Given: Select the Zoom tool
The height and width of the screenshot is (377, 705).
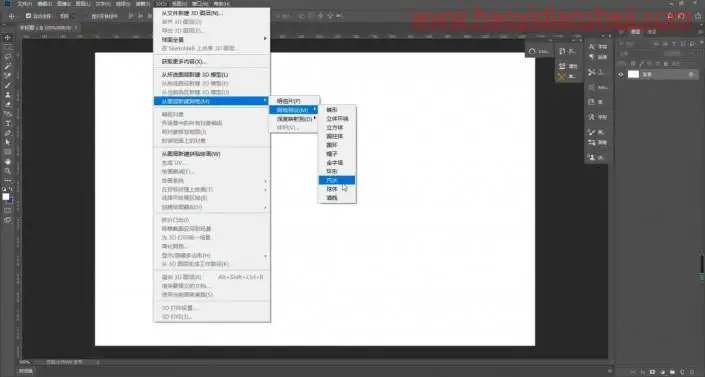Looking at the screenshot, I should [x=8, y=171].
